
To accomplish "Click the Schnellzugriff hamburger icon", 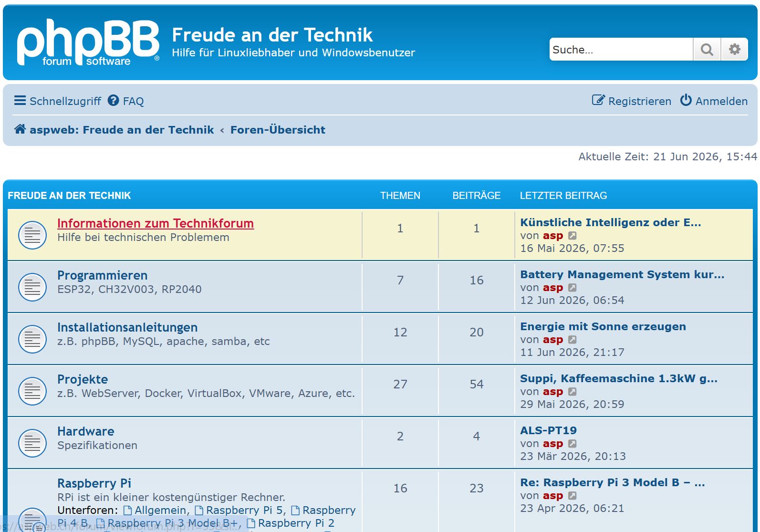I will click(x=20, y=101).
